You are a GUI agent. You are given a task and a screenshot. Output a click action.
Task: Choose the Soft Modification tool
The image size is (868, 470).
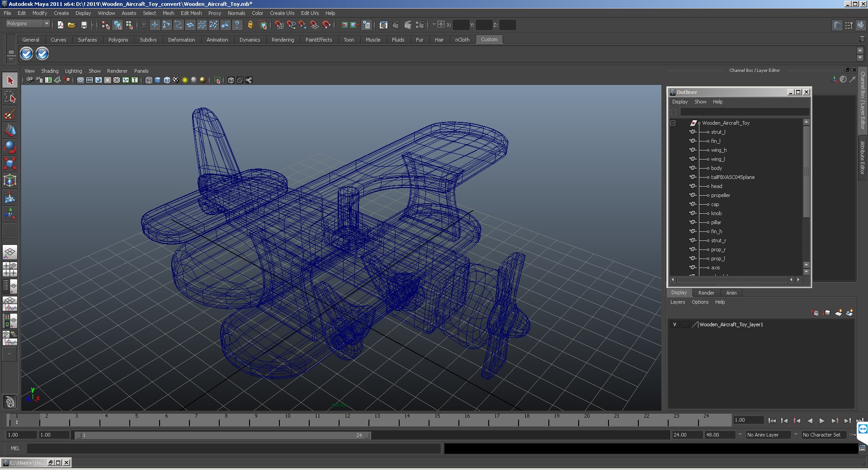(x=10, y=197)
